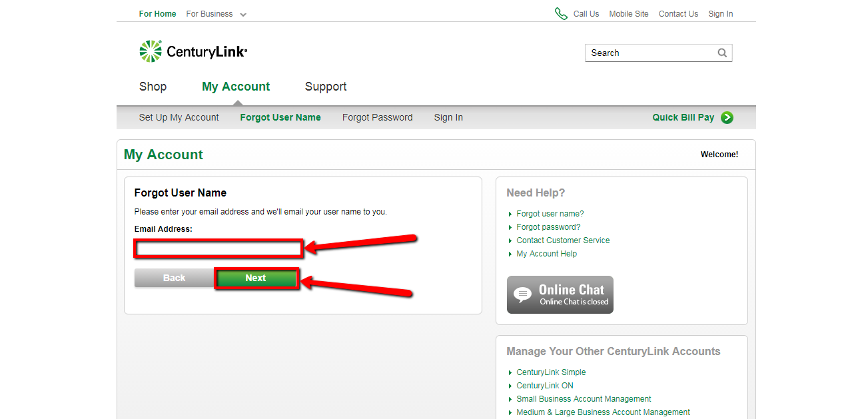The width and height of the screenshot is (868, 419).
Task: Switch to the My Account tab
Action: pos(236,87)
